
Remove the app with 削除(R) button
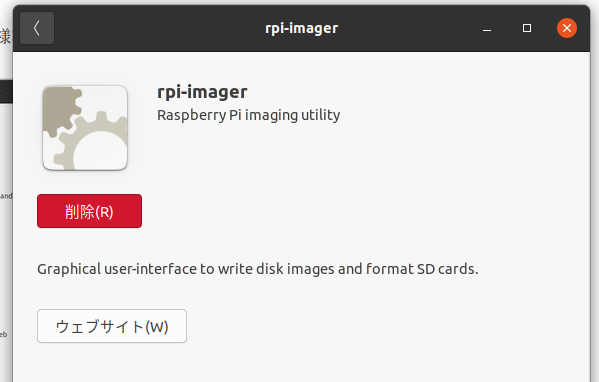pos(89,211)
